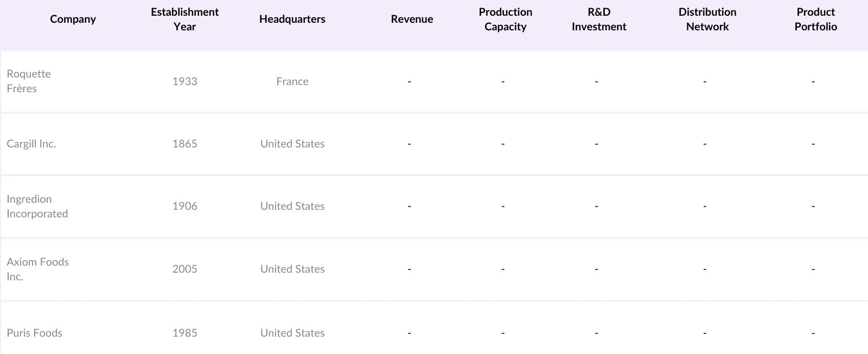Click the Company column header
This screenshot has height=354, width=868.
(x=73, y=19)
